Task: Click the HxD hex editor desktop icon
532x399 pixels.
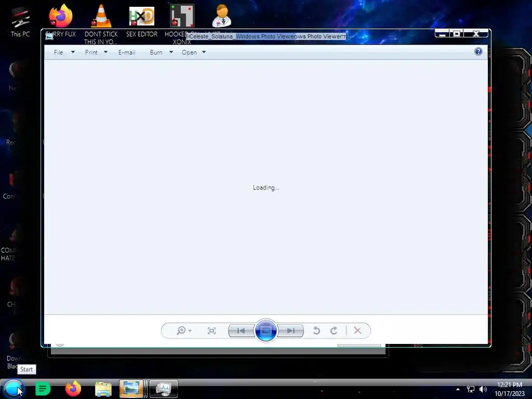Action: [142, 16]
